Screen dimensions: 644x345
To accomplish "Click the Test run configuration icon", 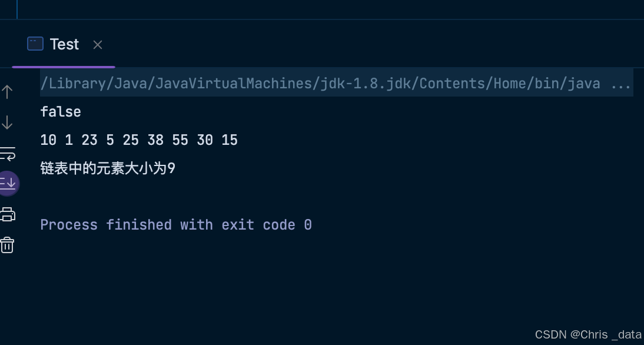I will pos(35,44).
